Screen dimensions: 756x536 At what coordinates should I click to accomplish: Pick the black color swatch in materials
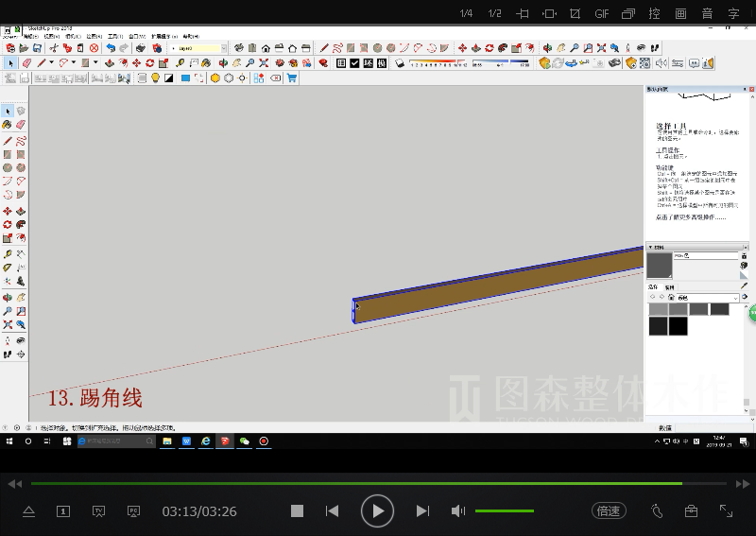(x=679, y=326)
